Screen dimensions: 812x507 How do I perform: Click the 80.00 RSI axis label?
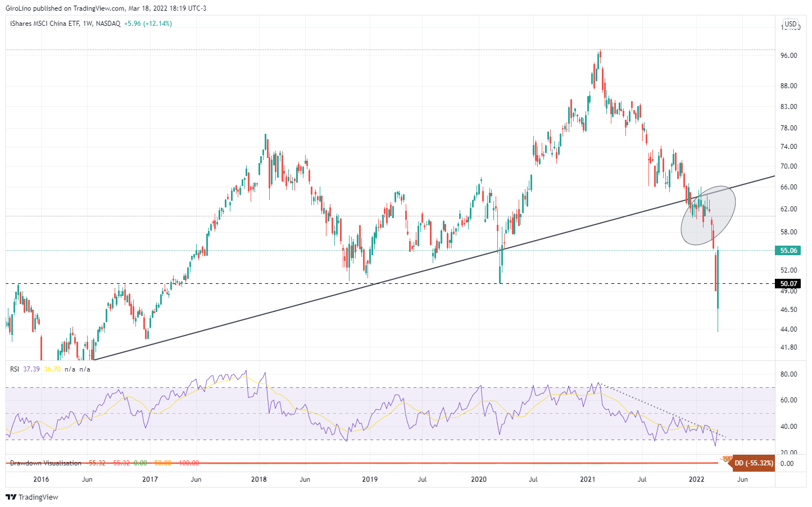[x=789, y=374]
